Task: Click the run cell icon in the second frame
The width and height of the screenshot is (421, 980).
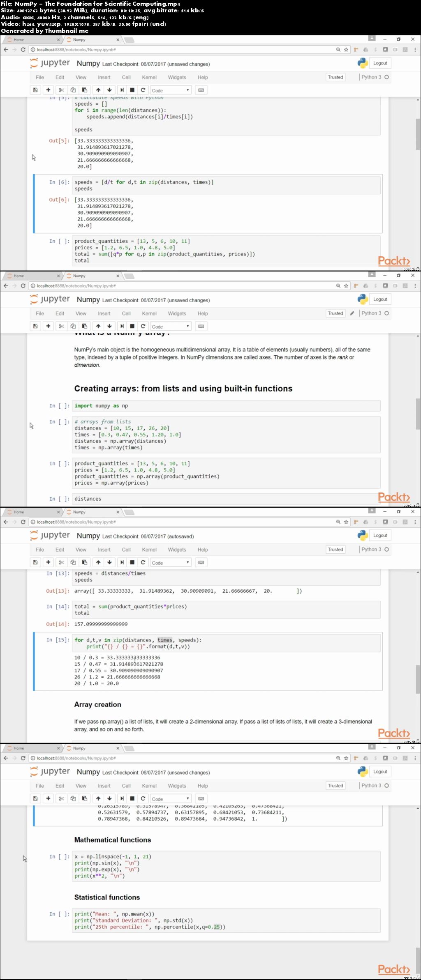Action: coord(122,326)
